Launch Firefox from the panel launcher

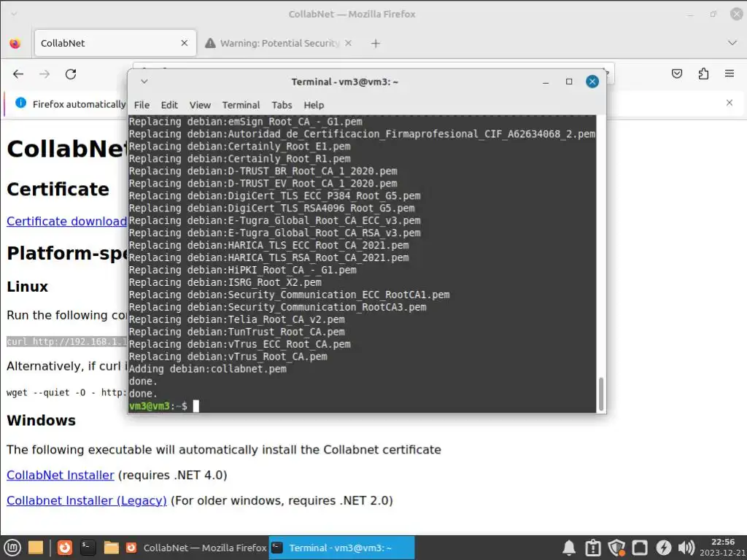tap(65, 548)
